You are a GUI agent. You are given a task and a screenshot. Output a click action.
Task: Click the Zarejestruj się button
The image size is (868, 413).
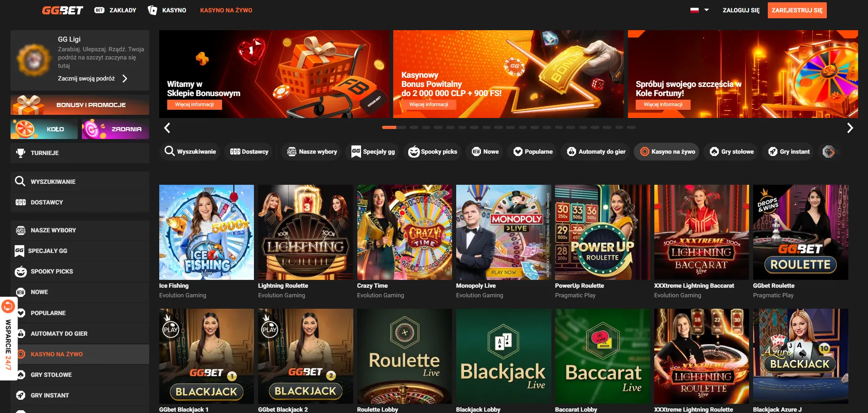tap(797, 10)
